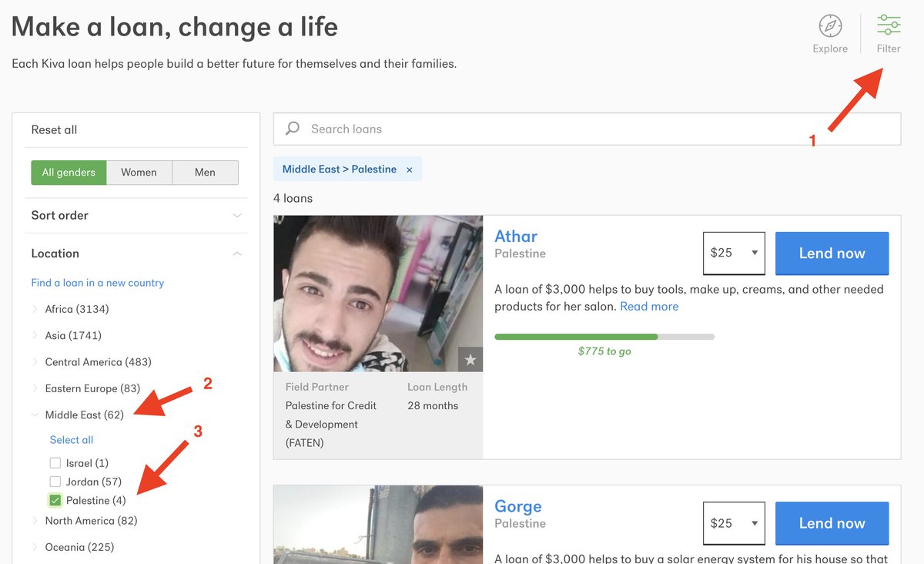Open Gorge's borrower photo
This screenshot has width=924, height=564.
click(x=378, y=525)
